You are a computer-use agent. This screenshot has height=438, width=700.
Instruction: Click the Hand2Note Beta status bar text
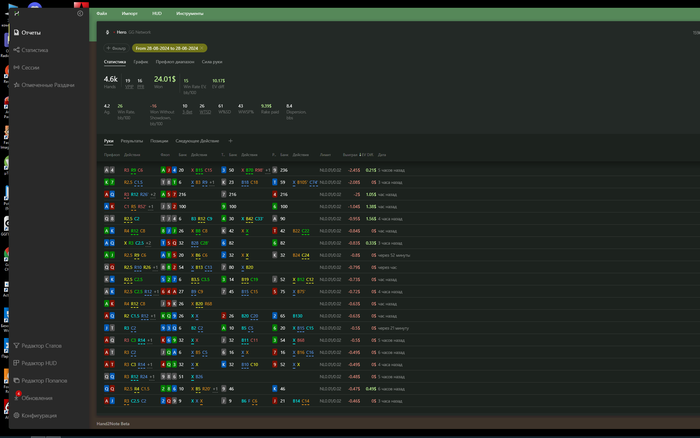(x=113, y=423)
